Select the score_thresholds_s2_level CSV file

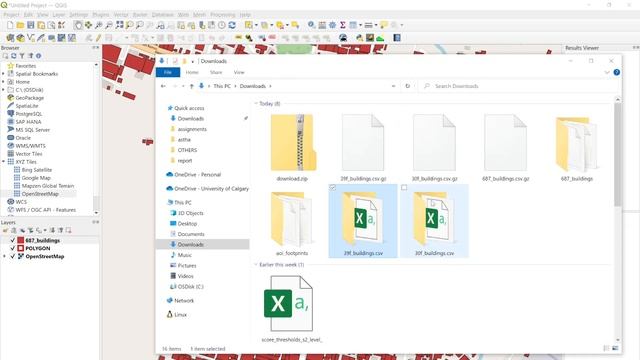(292, 309)
